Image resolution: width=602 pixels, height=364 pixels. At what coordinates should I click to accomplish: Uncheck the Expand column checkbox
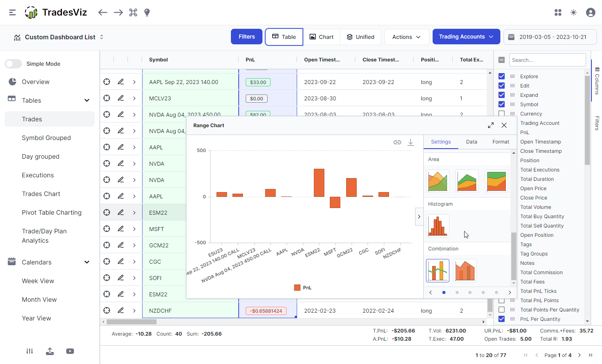pyautogui.click(x=502, y=95)
